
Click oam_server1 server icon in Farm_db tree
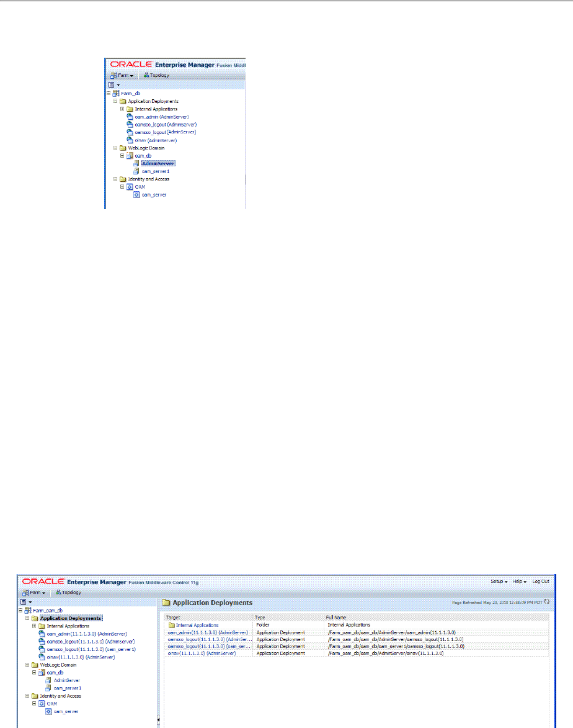tap(136, 171)
